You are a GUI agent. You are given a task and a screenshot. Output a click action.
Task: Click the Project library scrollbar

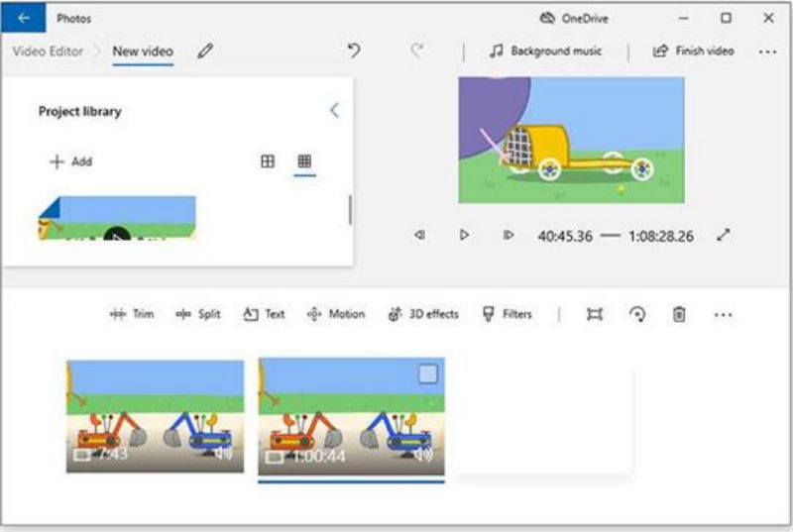tap(350, 209)
